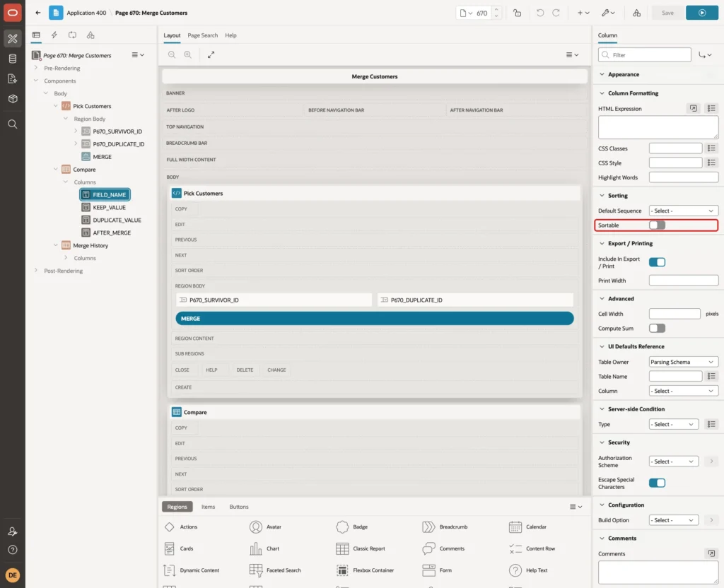
Task: Click the Cell Width input field
Action: 674,314
